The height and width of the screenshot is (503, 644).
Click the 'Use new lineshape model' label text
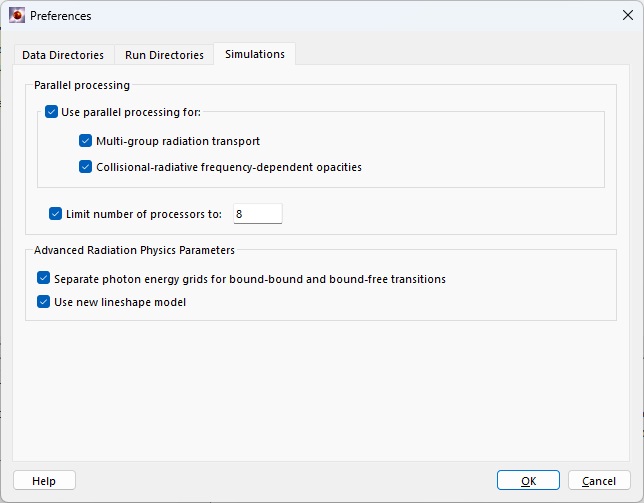[120, 301]
